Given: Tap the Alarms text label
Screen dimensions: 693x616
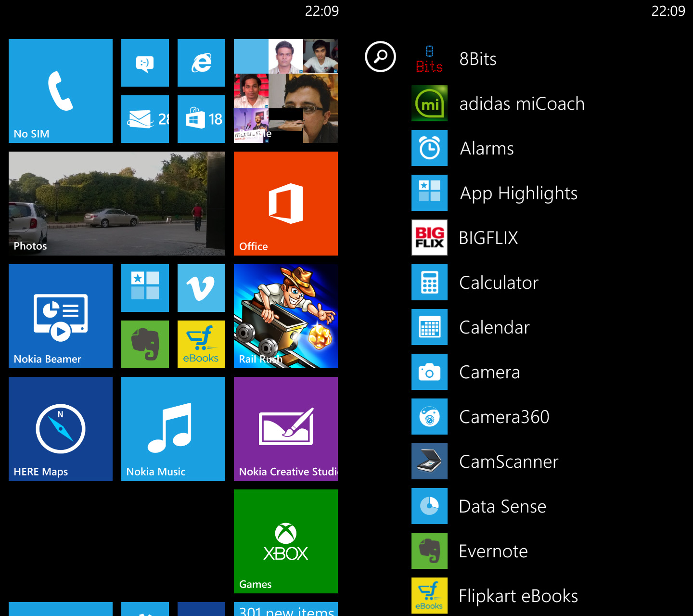Looking at the screenshot, I should pos(487,149).
